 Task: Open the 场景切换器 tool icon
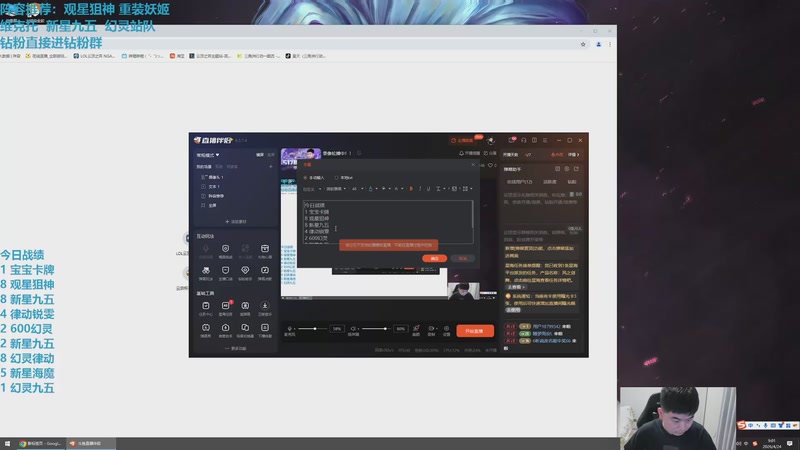tap(245, 328)
